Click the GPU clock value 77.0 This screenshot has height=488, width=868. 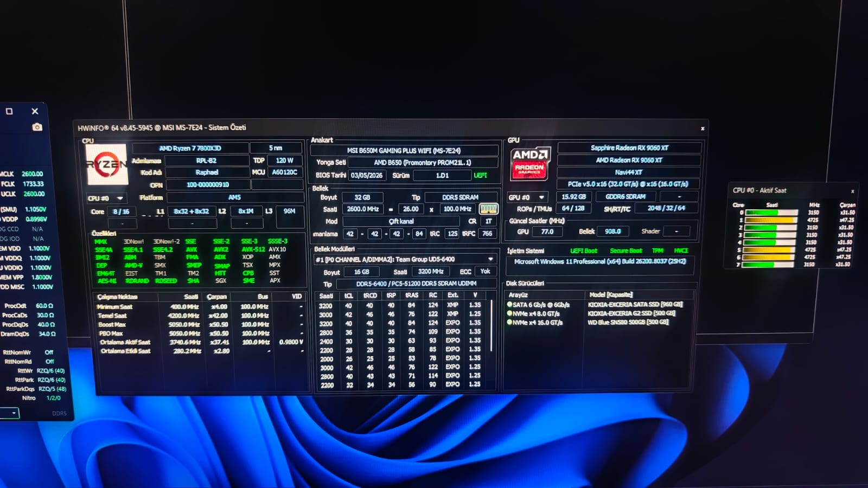point(547,232)
